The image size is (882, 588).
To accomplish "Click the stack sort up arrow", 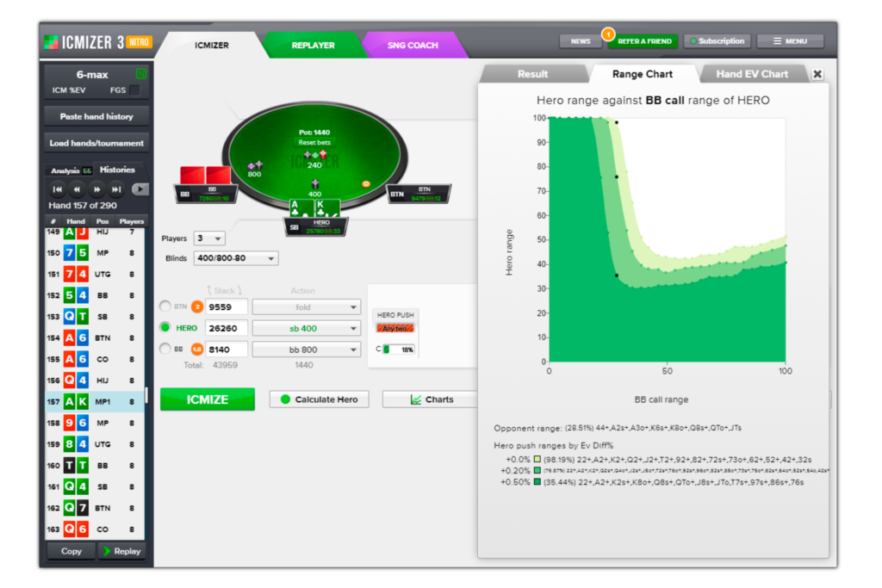I will coord(209,290).
